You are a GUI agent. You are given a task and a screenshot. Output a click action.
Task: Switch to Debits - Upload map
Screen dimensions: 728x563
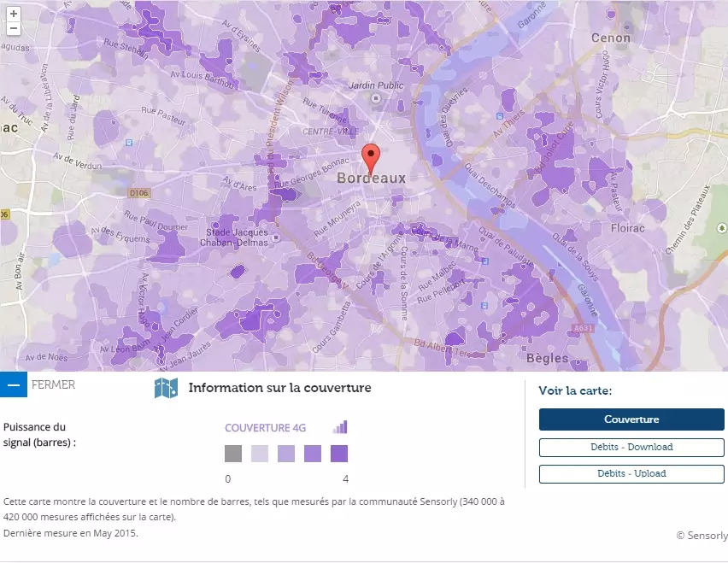point(631,474)
